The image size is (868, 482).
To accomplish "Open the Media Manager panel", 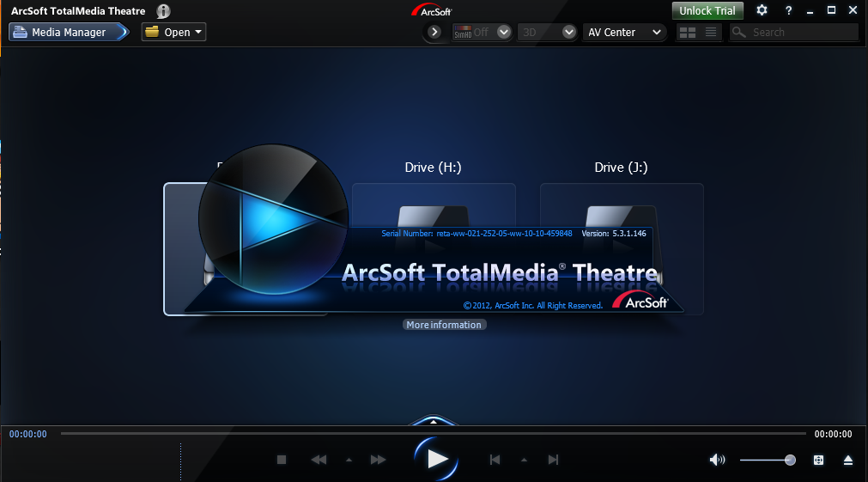I will click(69, 32).
